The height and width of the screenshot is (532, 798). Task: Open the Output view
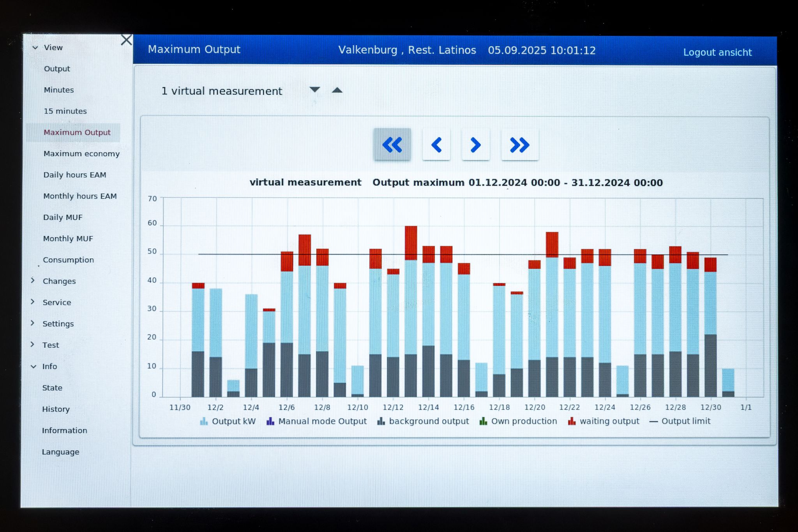point(57,69)
